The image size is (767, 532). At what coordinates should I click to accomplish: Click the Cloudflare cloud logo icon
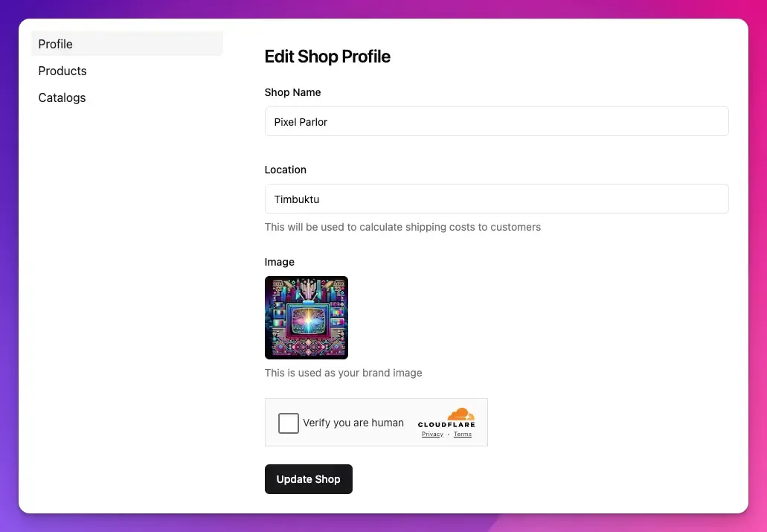[463, 414]
